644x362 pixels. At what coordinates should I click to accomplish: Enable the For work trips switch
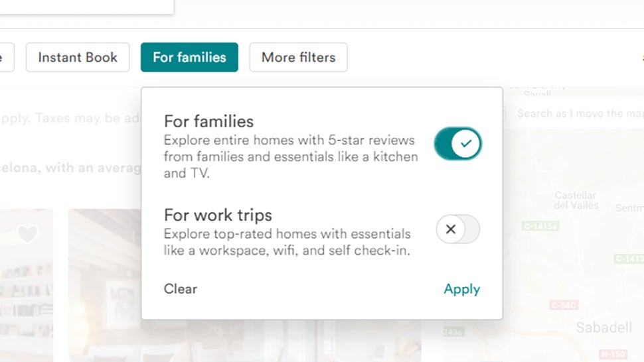(x=458, y=229)
